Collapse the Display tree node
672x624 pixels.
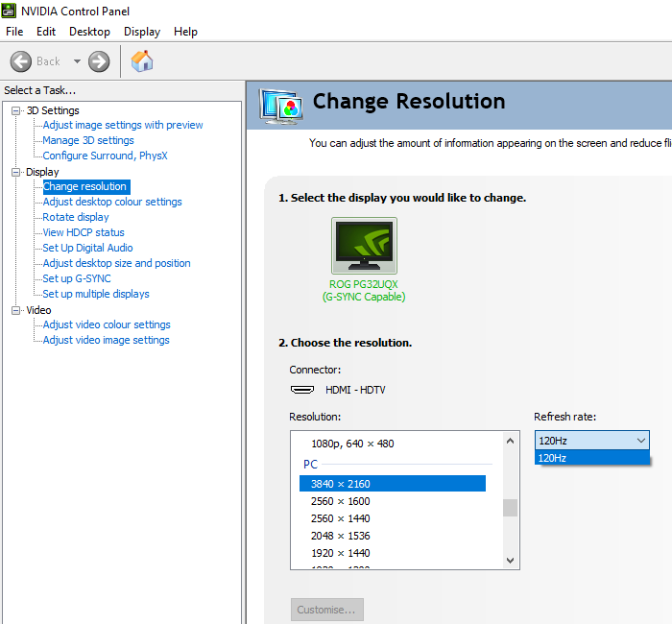point(16,172)
